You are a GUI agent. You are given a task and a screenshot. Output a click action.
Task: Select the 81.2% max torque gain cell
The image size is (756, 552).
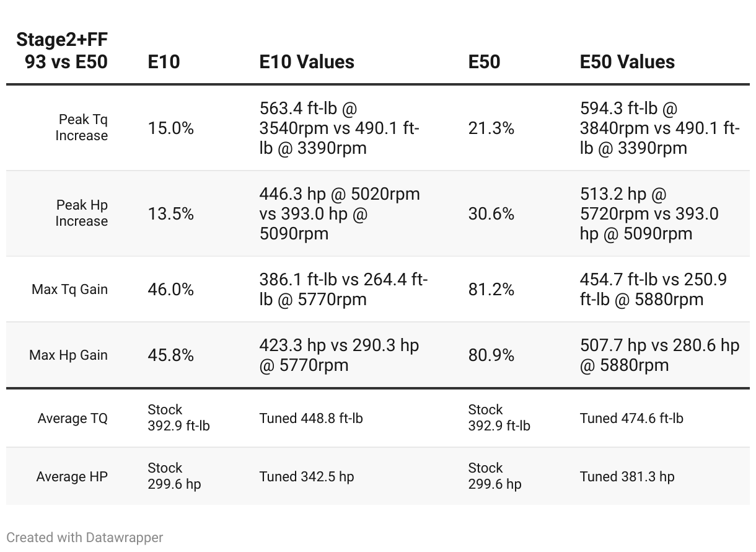coord(491,289)
